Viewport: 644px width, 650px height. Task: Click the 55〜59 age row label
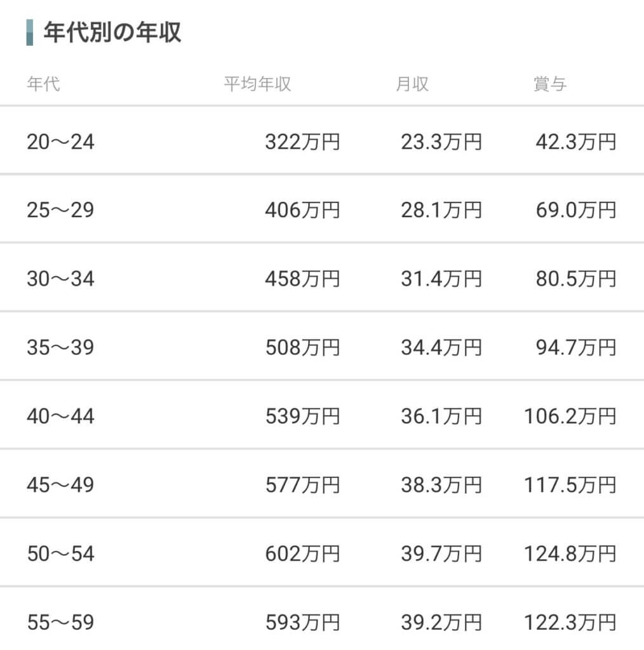tap(60, 622)
